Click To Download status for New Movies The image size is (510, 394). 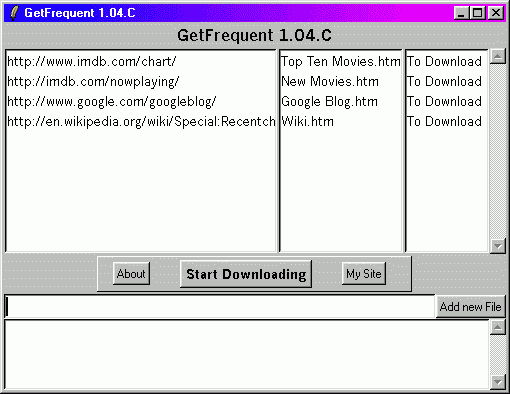point(447,82)
